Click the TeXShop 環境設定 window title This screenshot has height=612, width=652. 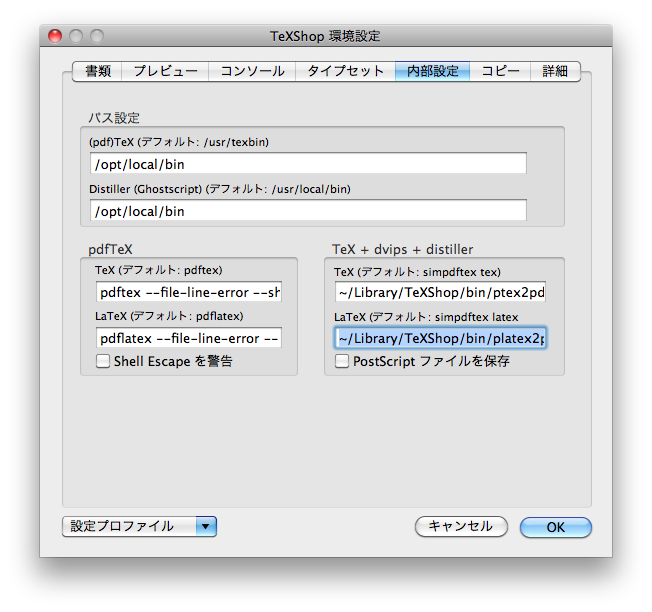pos(325,36)
